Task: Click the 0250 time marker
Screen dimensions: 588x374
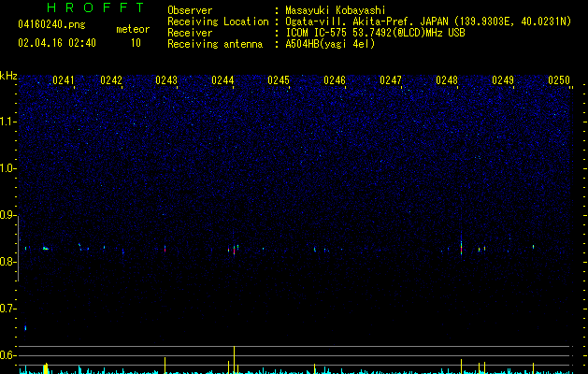Action: pos(559,80)
